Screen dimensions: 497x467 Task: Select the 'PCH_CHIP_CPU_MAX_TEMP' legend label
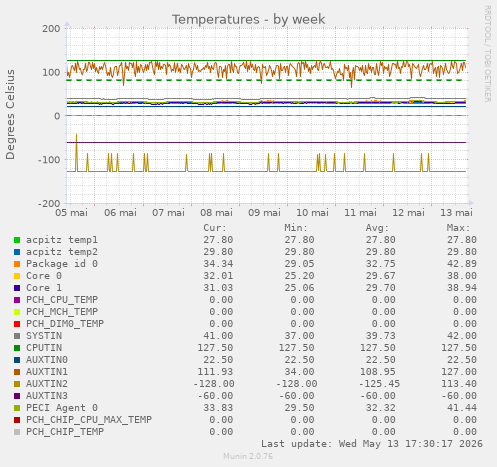(x=89, y=420)
